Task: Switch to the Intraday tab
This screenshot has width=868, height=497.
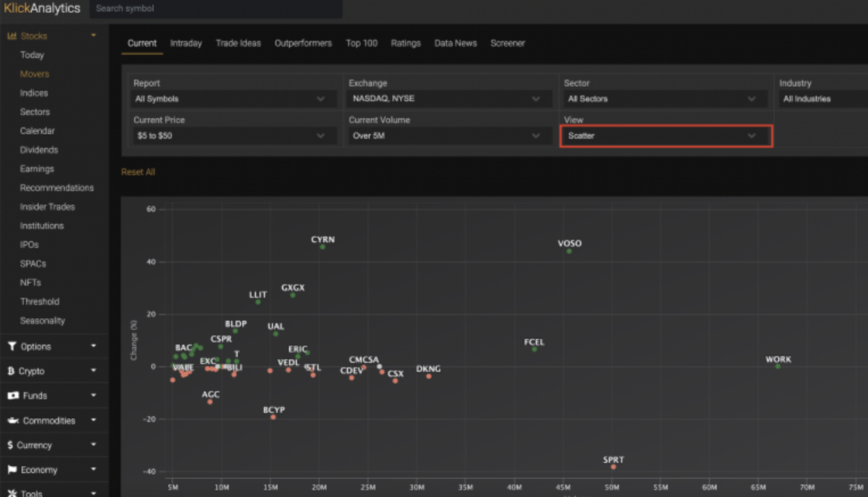Action: (x=186, y=43)
